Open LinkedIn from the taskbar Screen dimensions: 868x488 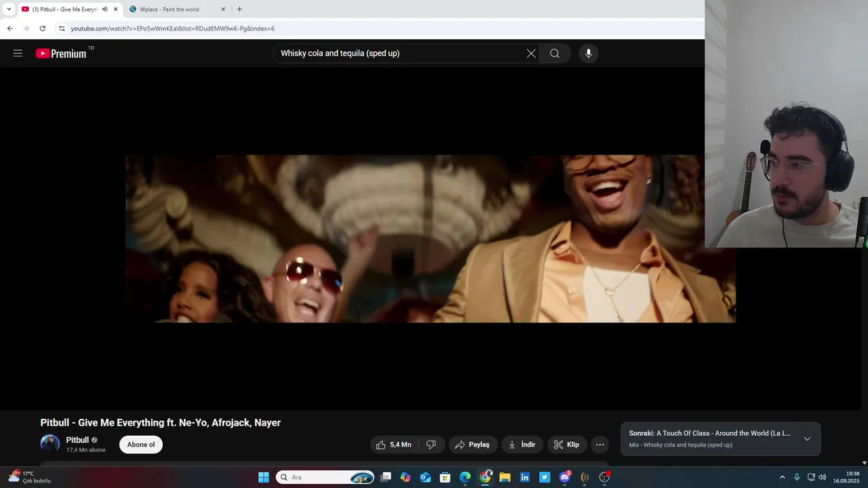pyautogui.click(x=525, y=477)
